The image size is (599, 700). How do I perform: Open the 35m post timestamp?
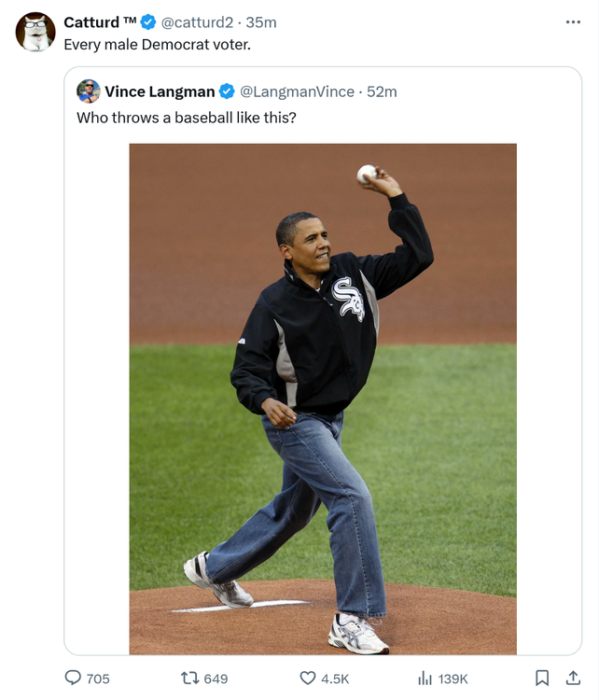(261, 22)
